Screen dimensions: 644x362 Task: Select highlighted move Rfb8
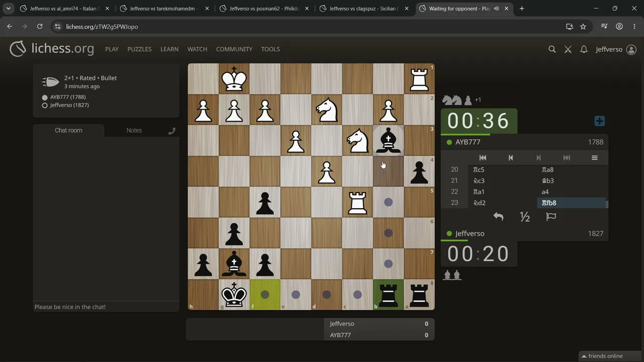572,203
